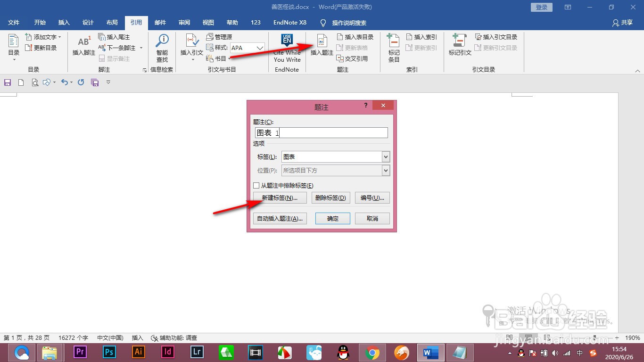Click 插入引文 insert citation button
Image resolution: width=644 pixels, height=362 pixels.
tap(192, 46)
